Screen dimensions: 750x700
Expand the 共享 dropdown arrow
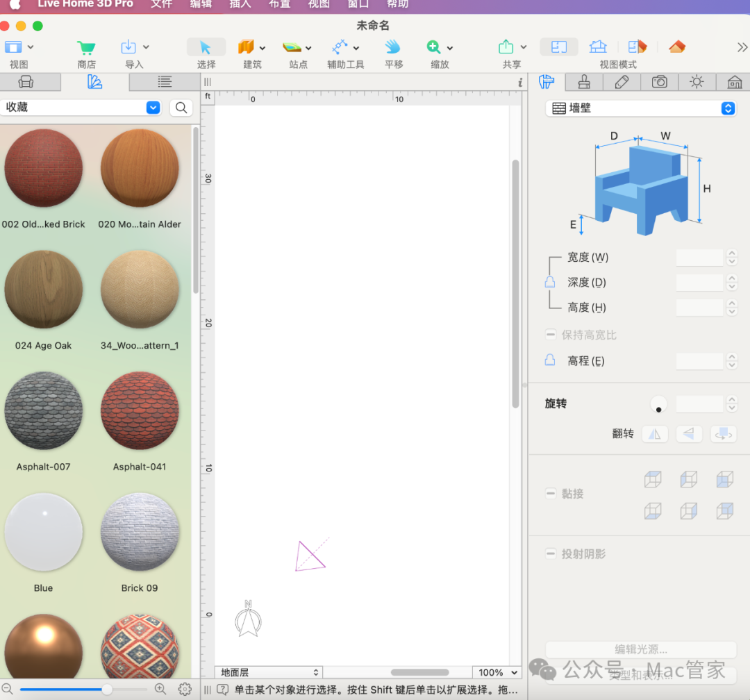(524, 47)
